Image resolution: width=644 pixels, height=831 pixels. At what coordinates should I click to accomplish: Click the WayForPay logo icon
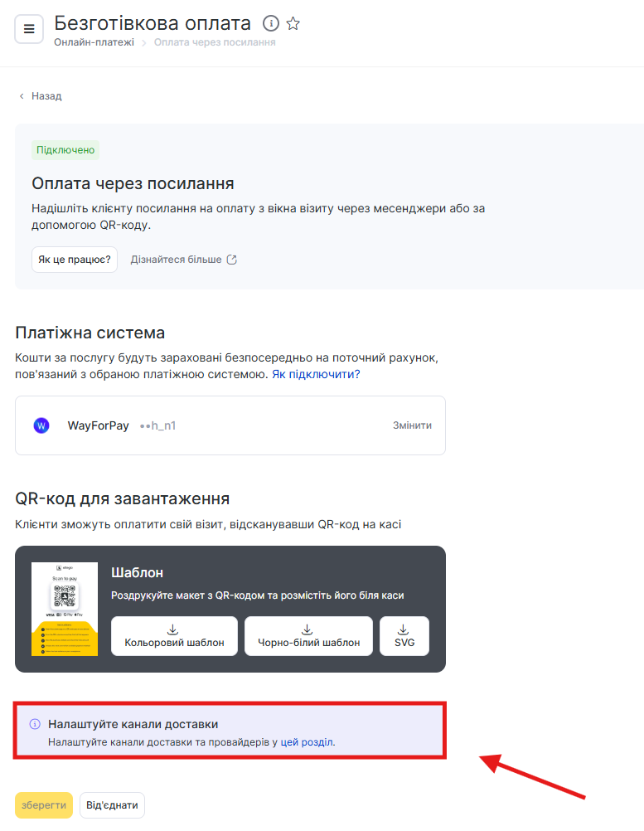[41, 425]
